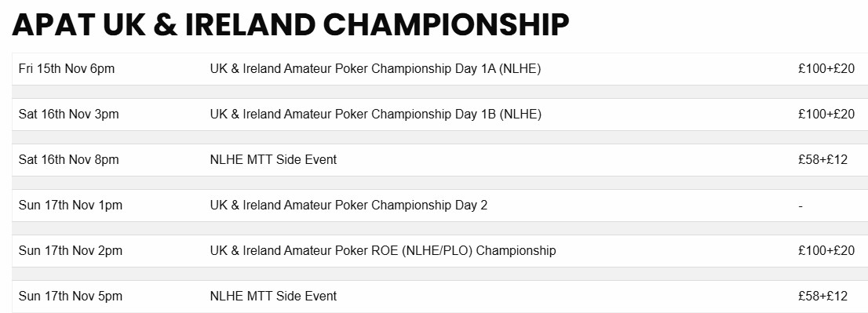Click the ROE (NLHE/PLO) Championship event name

383,250
